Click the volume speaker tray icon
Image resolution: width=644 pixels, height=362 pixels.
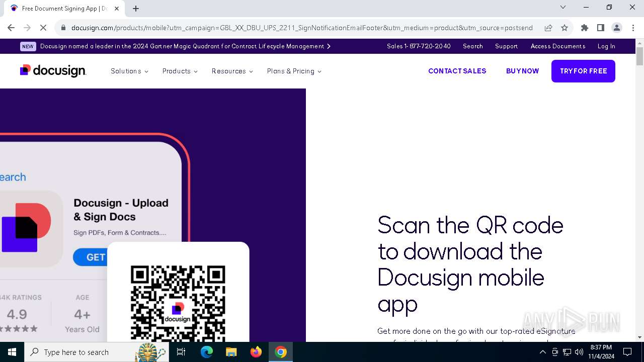pos(579,352)
